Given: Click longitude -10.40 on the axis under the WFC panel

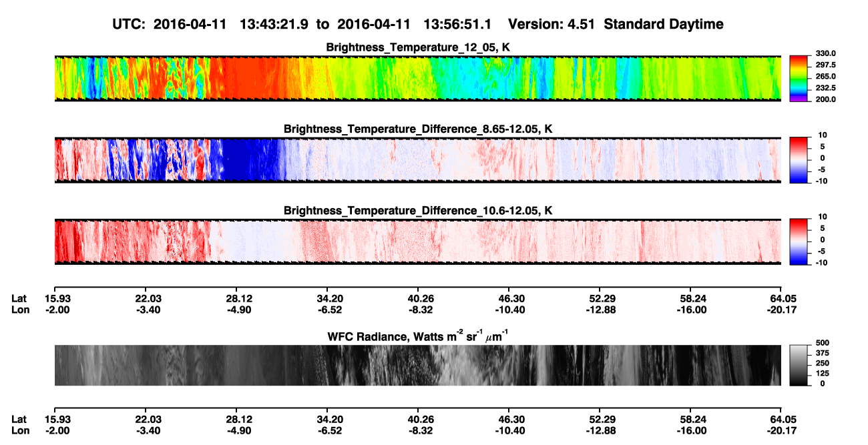Looking at the screenshot, I should coord(509,430).
